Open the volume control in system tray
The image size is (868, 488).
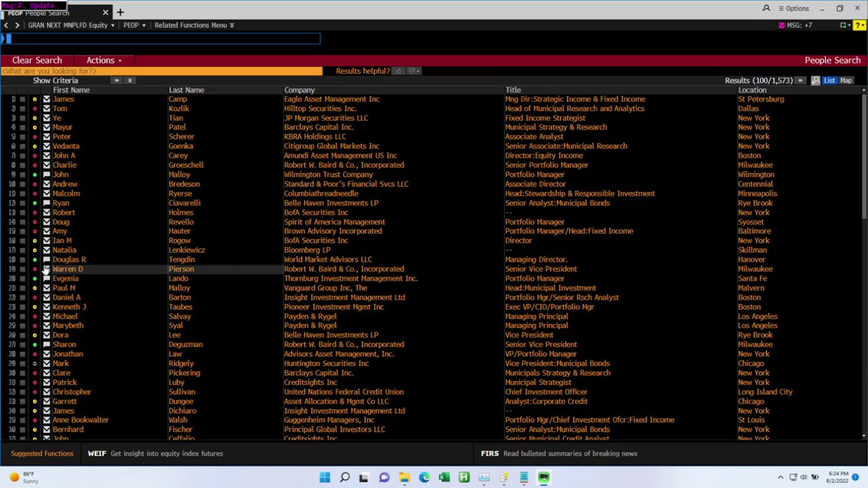(804, 477)
